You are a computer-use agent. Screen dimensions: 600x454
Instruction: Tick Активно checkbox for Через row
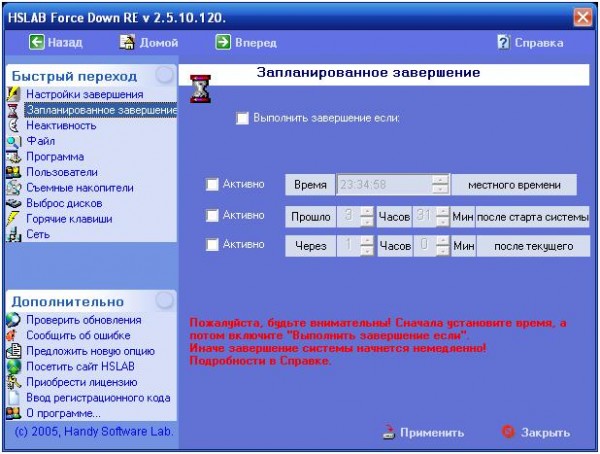click(212, 245)
